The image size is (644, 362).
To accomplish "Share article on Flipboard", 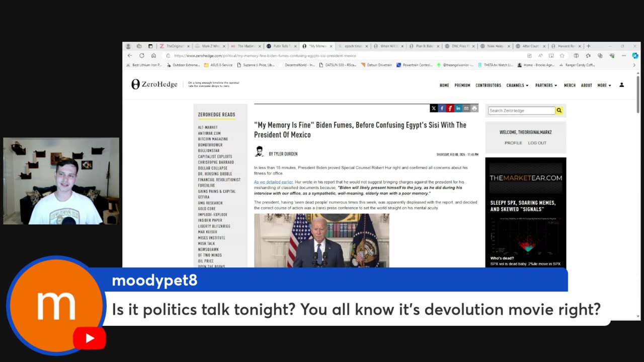I will pos(450,108).
